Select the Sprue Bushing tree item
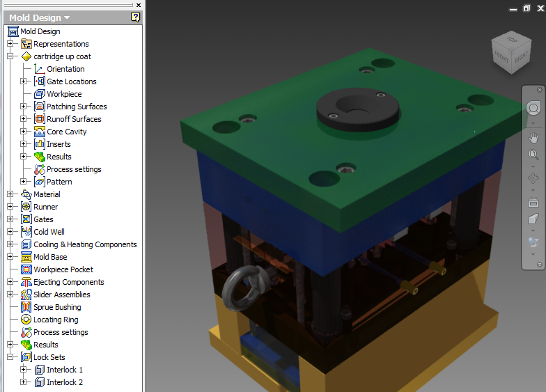The height and width of the screenshot is (392, 546). point(57,307)
